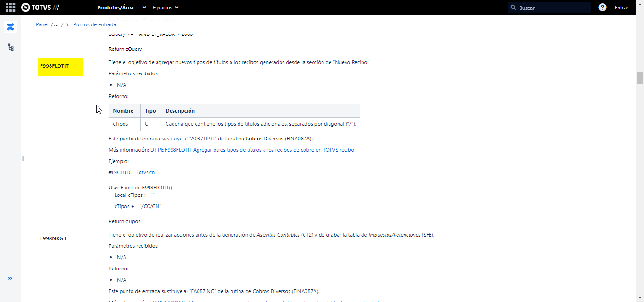Screen dimensions: 644x302
Task: Click the Nombre table header
Action: click(x=124, y=111)
